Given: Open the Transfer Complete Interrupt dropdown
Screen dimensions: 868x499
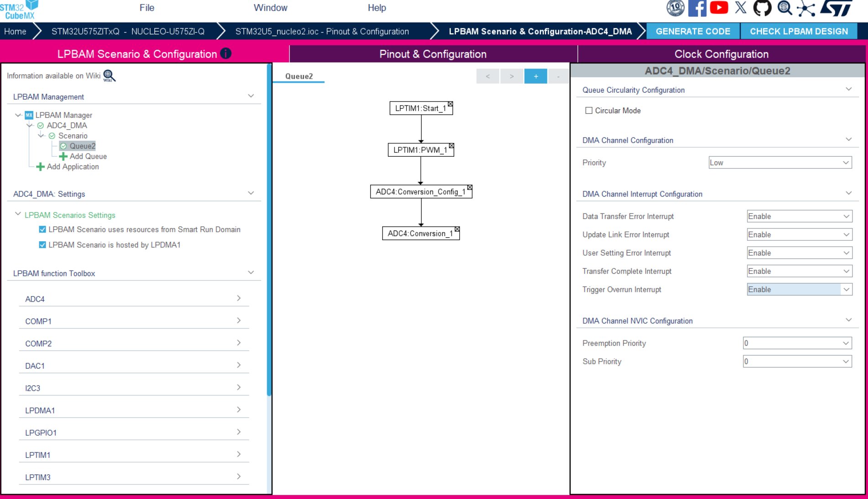Looking at the screenshot, I should click(x=799, y=271).
